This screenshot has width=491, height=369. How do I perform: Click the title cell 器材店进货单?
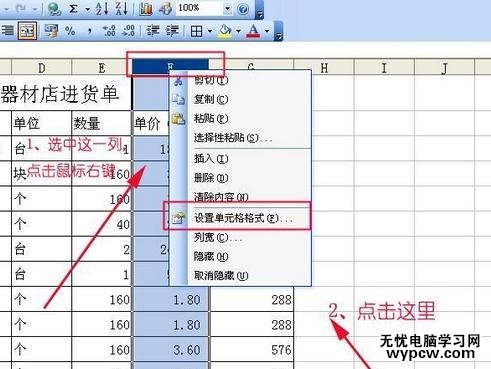coord(65,94)
